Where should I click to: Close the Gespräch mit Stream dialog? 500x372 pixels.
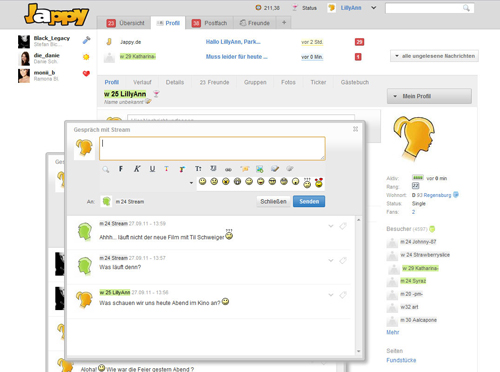coord(355,129)
